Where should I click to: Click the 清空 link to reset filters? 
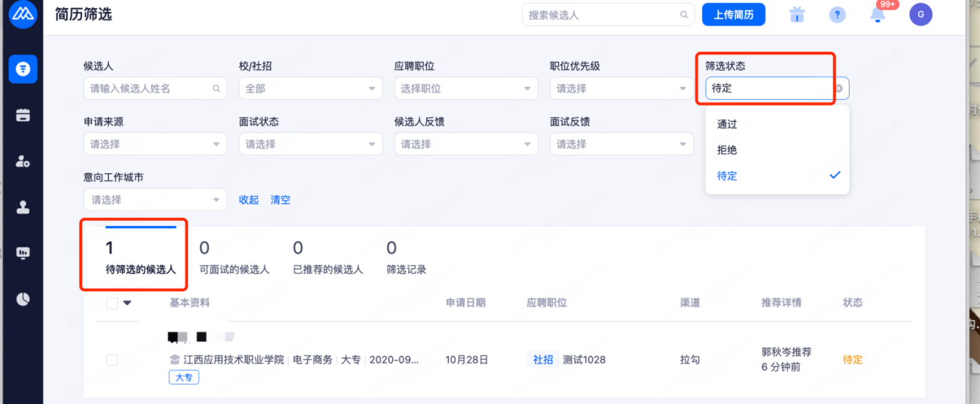280,200
